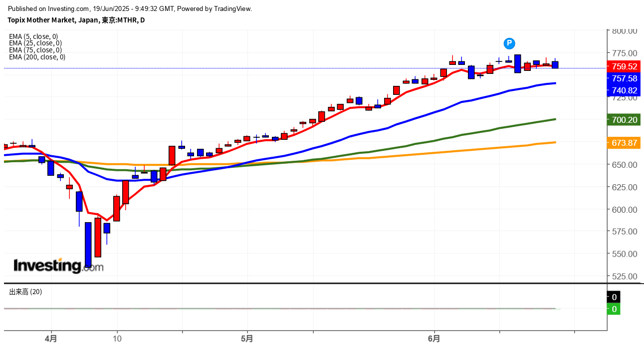Click the 575.00 price axis label

(x=626, y=232)
